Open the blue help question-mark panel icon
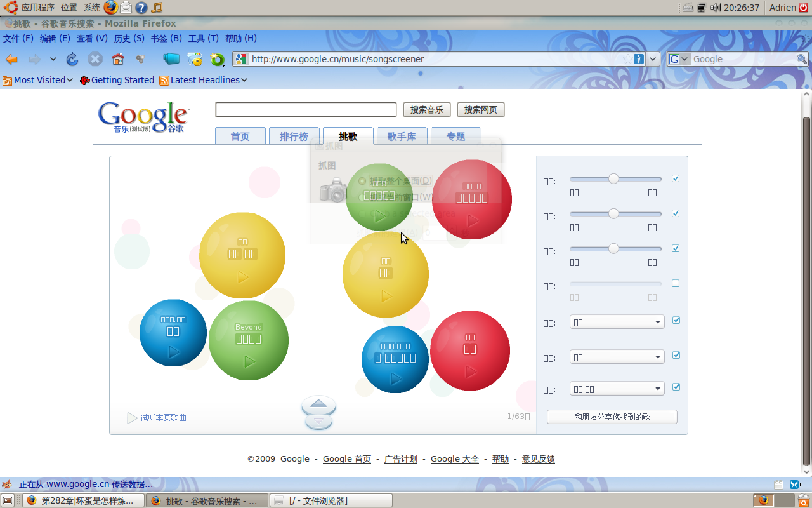Viewport: 812px width, 508px height. (141, 8)
